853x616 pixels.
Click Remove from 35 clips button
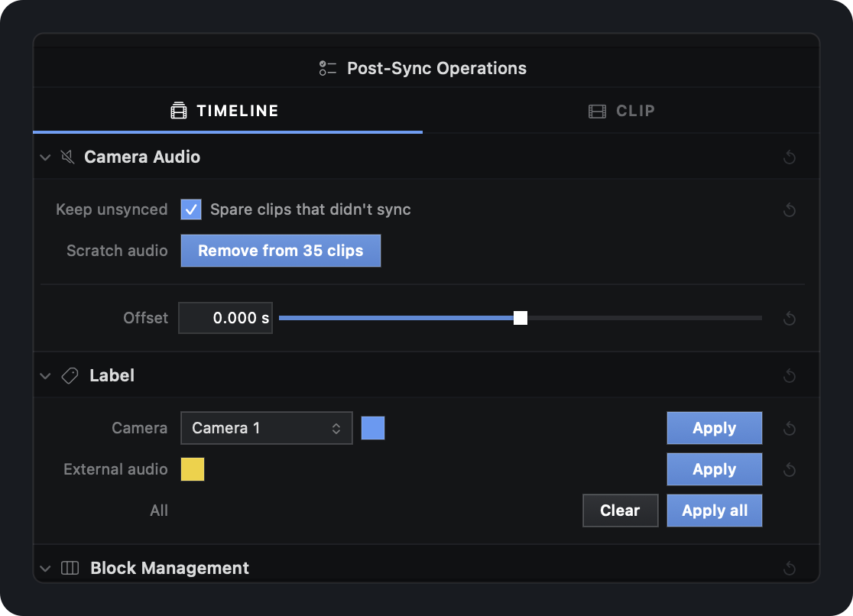pyautogui.click(x=281, y=251)
